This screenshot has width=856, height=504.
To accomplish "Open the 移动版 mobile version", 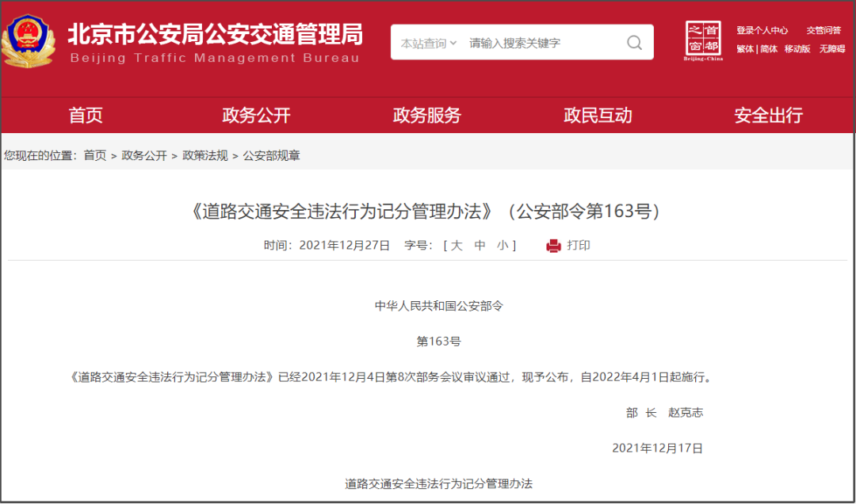I will pyautogui.click(x=797, y=48).
